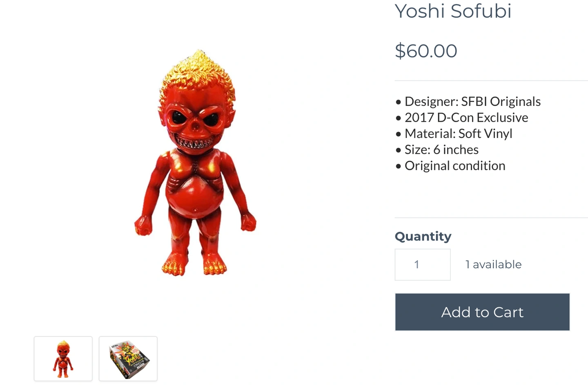The height and width of the screenshot is (385, 588).
Task: Focus the Quantity input field
Action: (x=423, y=265)
